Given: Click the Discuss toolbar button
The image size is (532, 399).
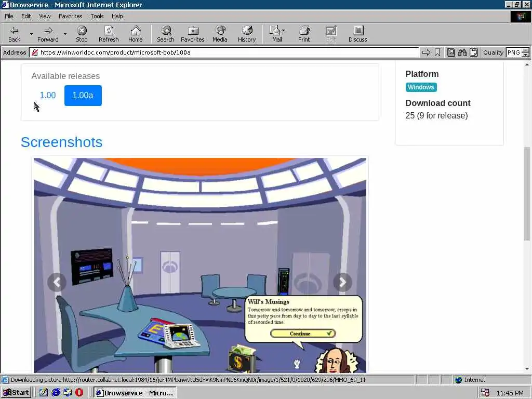Looking at the screenshot, I should click(357, 34).
